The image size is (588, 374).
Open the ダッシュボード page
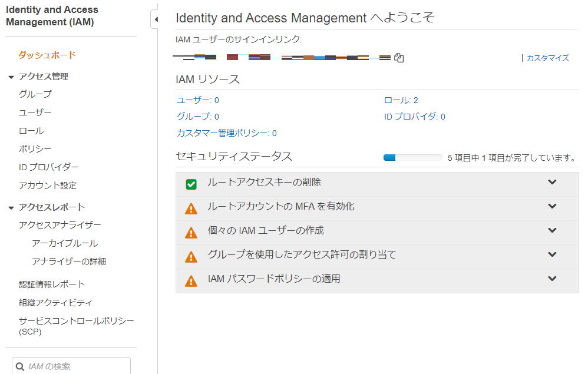click(47, 55)
